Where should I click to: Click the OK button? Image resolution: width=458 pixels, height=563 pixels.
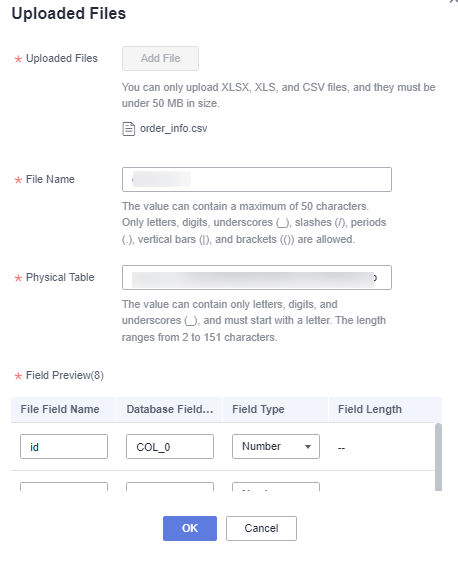190,528
